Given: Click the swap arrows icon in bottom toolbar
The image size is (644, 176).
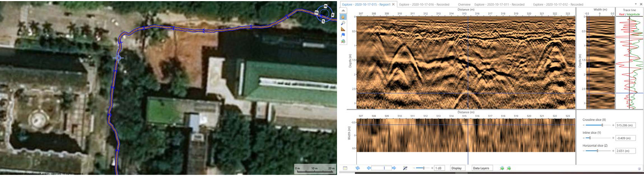Looking at the screenshot, I should point(357,168).
